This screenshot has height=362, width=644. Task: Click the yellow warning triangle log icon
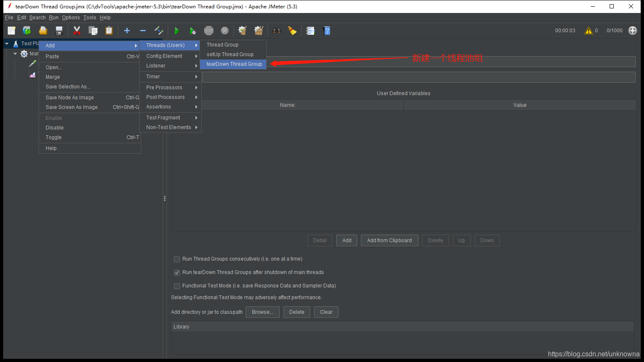[589, 31]
